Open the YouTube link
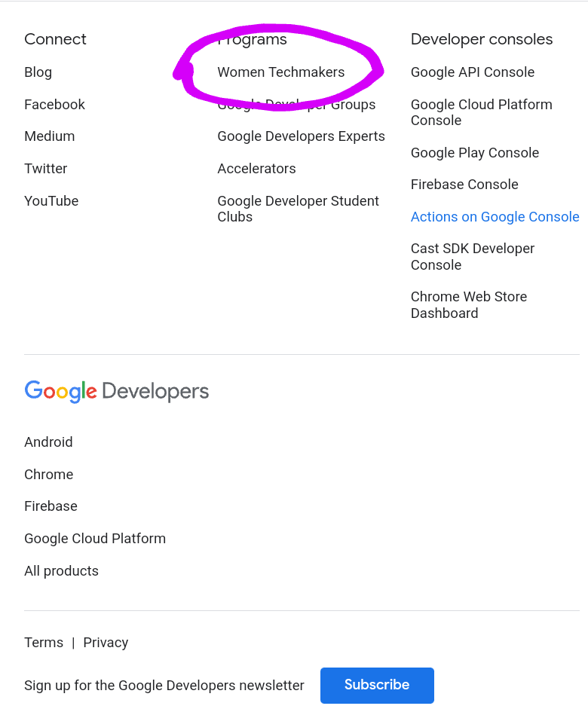The width and height of the screenshot is (588, 712). click(51, 200)
